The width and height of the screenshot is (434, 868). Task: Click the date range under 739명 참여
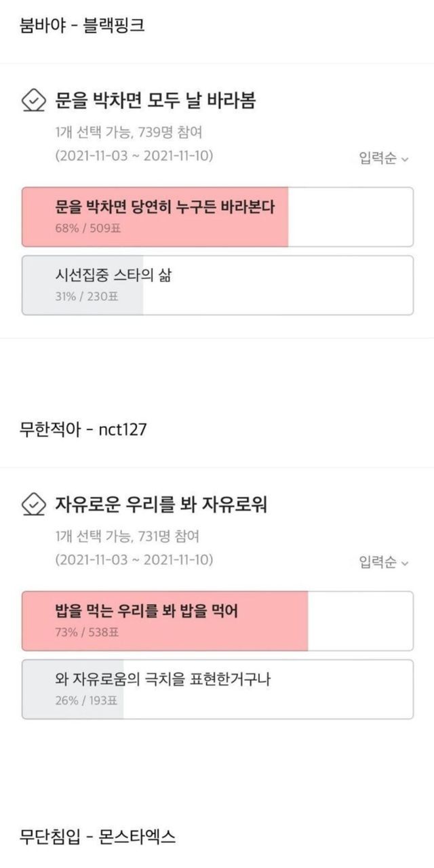134,156
